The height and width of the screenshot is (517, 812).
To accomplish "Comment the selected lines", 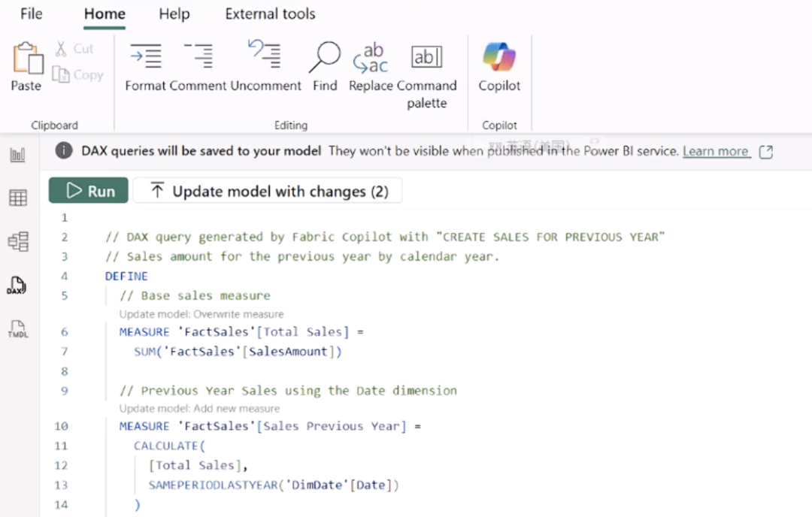I will pyautogui.click(x=198, y=68).
